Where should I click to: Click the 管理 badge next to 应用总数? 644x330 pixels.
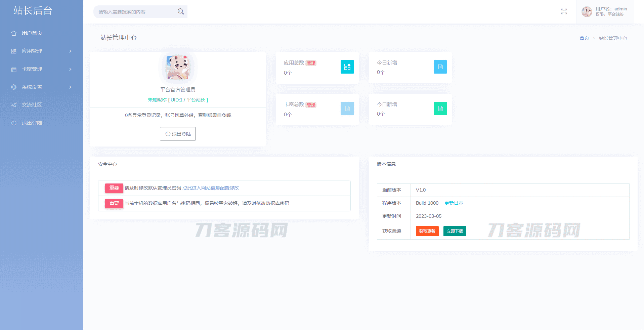(x=311, y=63)
